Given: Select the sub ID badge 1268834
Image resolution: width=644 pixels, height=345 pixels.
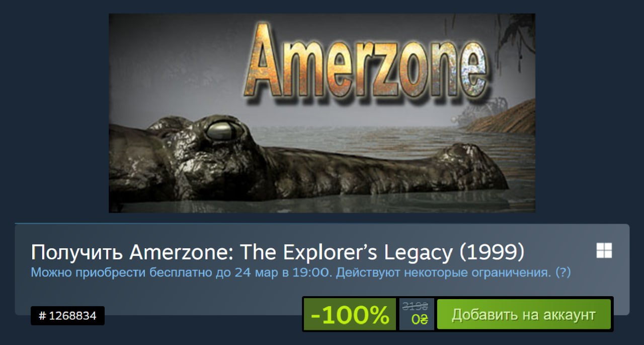Looking at the screenshot, I should pos(67,316).
